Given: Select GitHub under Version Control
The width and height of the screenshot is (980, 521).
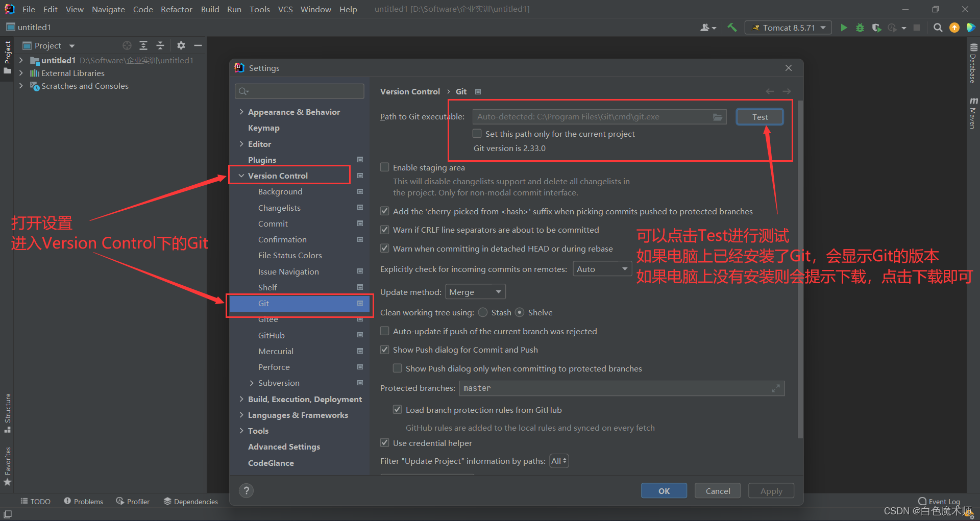Looking at the screenshot, I should pos(272,335).
